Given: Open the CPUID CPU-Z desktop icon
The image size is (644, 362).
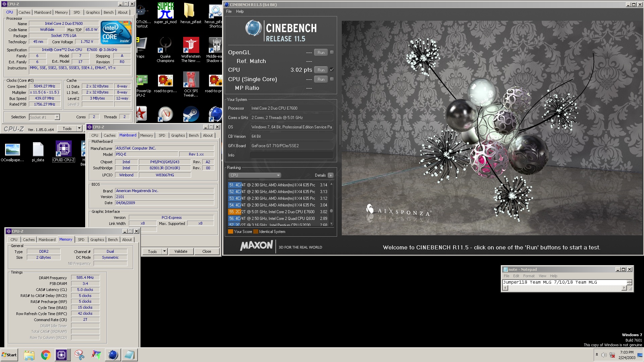Looking at the screenshot, I should coord(63,152).
